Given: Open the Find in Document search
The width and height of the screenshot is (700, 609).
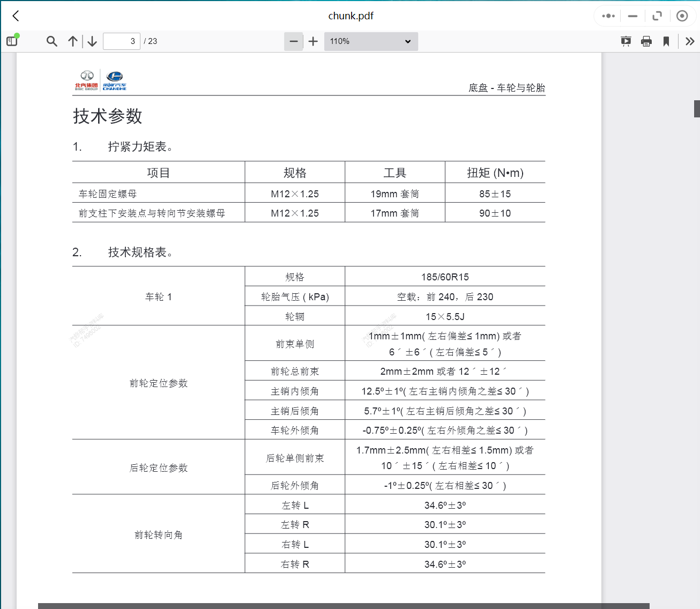Looking at the screenshot, I should tap(51, 41).
